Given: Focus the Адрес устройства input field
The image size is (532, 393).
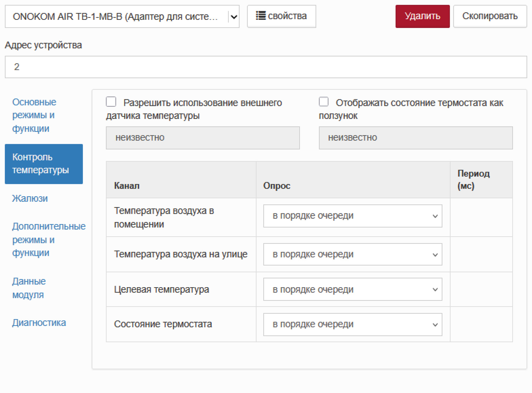Looking at the screenshot, I should point(266,67).
